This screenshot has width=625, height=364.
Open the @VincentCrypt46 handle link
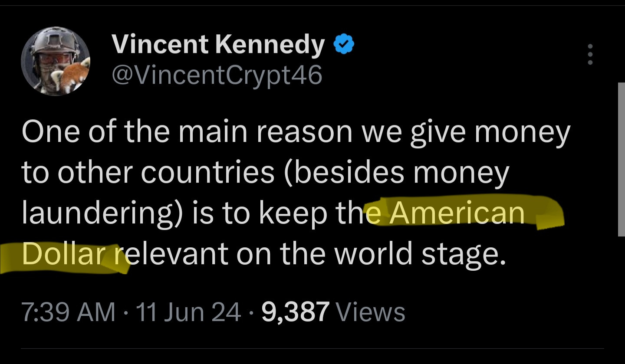pos(217,75)
